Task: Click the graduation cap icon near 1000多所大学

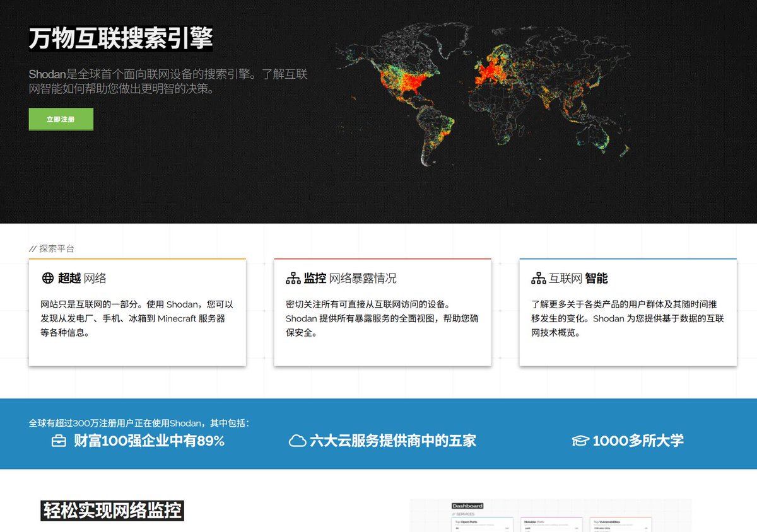Action: coord(580,441)
